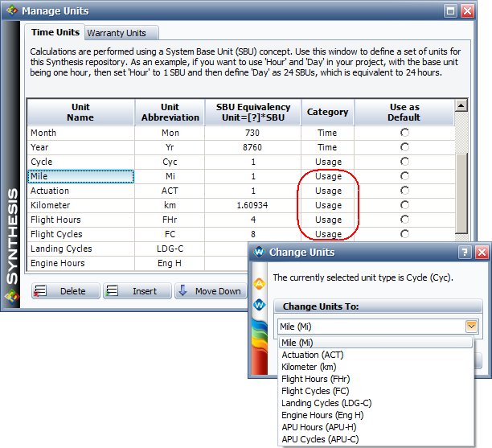Close the Change Units dialog
Image resolution: width=492 pixels, height=448 pixels.
pos(481,252)
